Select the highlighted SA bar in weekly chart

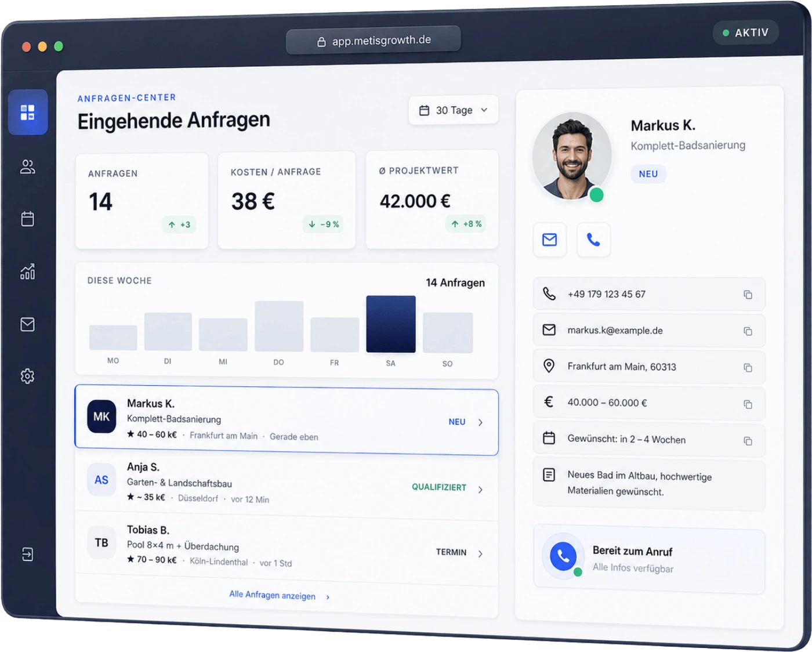[x=391, y=324]
